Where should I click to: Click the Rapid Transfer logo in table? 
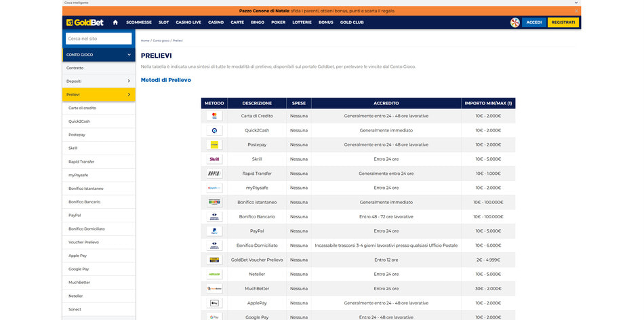click(214, 174)
